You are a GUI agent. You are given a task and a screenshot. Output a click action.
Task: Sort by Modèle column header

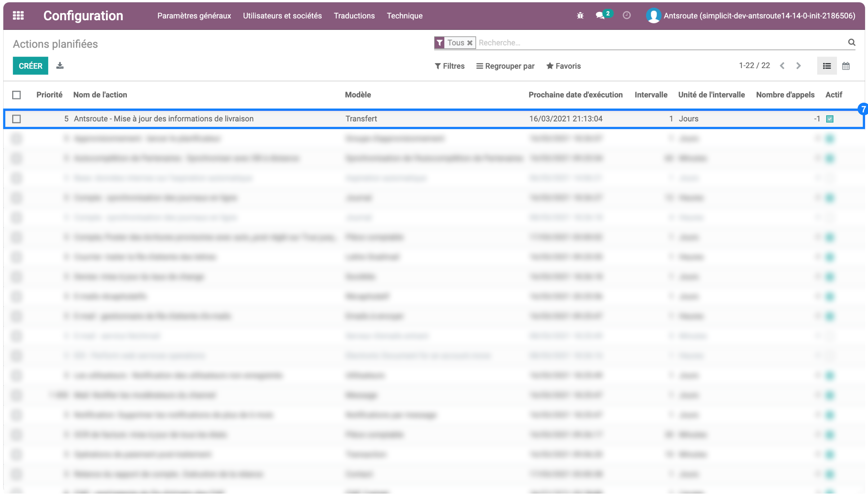tap(358, 94)
